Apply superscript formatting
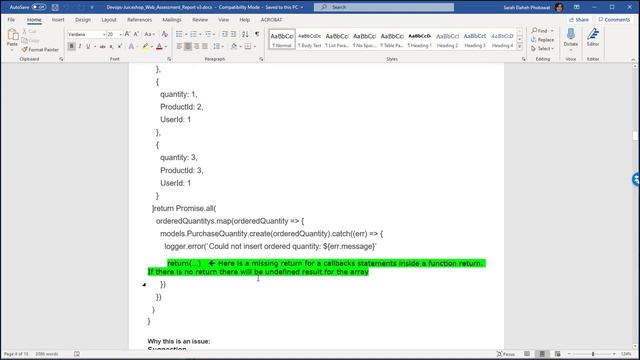The width and height of the screenshot is (640, 360). click(x=120, y=47)
